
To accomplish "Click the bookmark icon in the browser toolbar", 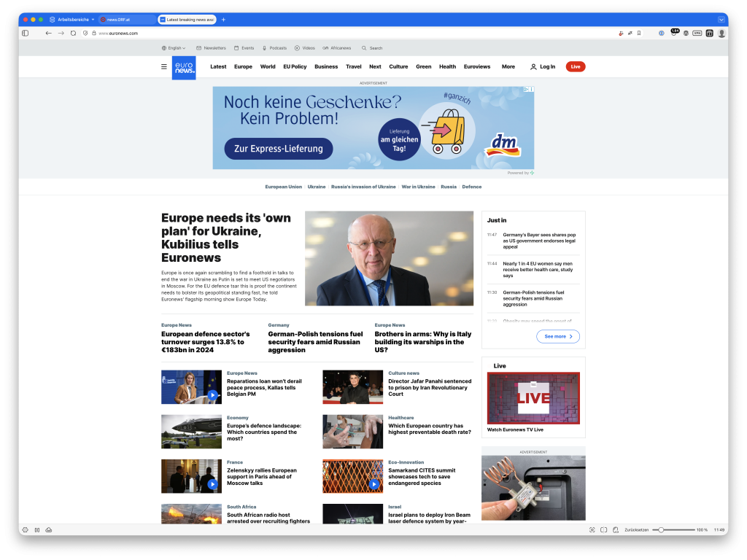I will coord(638,33).
